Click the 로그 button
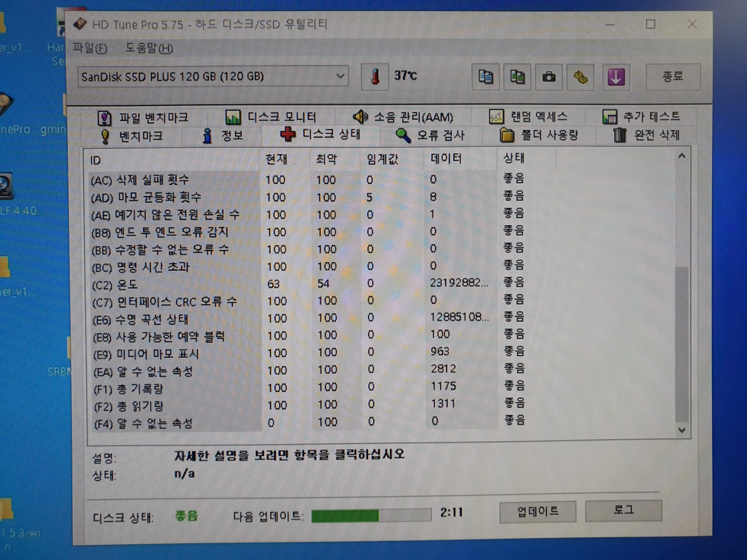 pyautogui.click(x=623, y=510)
